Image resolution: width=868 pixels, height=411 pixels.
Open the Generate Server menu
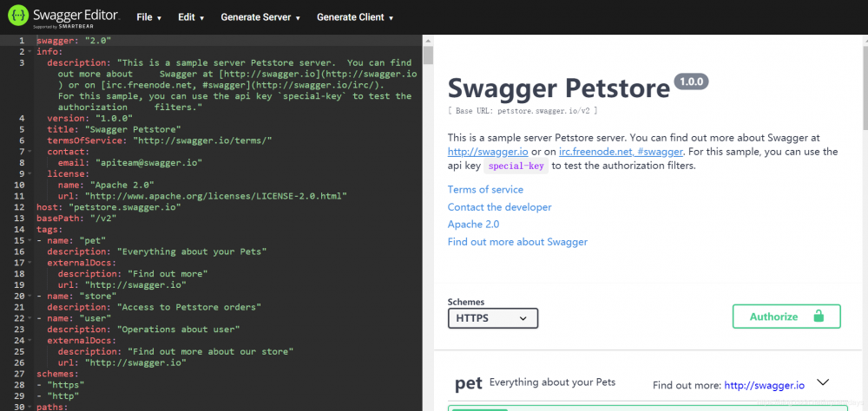[x=260, y=17]
